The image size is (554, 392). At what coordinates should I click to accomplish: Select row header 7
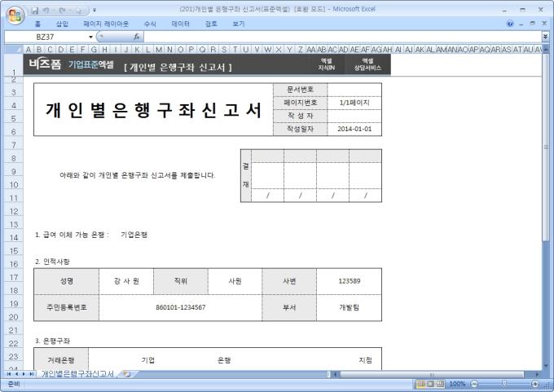pyautogui.click(x=14, y=145)
